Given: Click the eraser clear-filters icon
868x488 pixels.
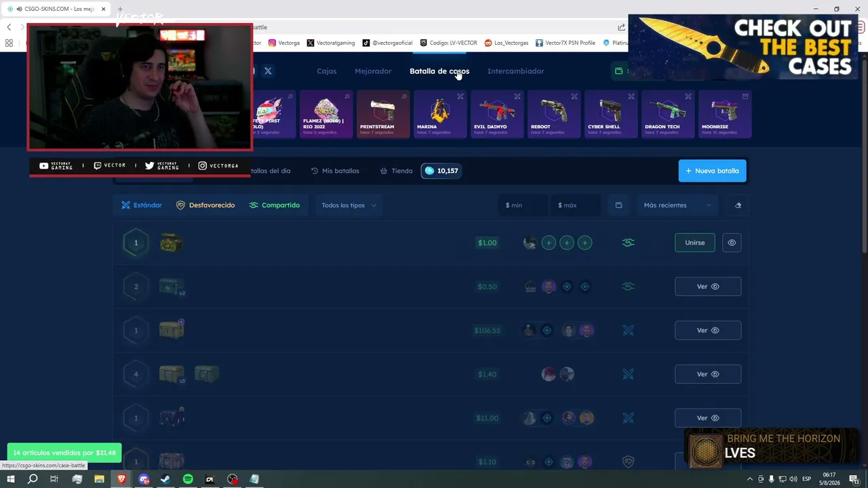Looking at the screenshot, I should [738, 205].
